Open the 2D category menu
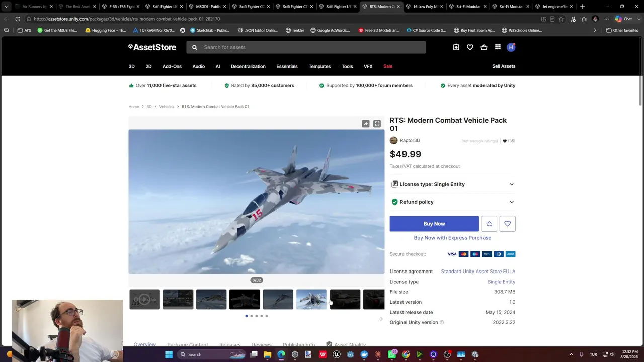The height and width of the screenshot is (362, 644). (148, 66)
